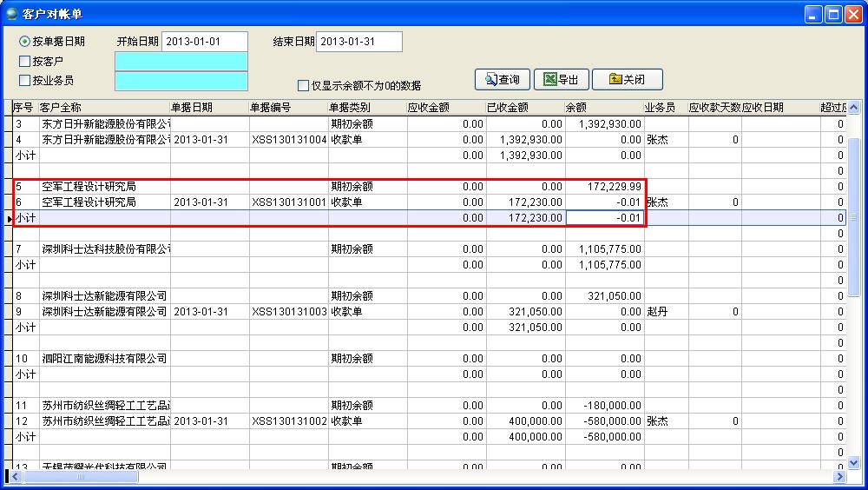
Task: Click the cyan 业务员 input field
Action: click(181, 81)
